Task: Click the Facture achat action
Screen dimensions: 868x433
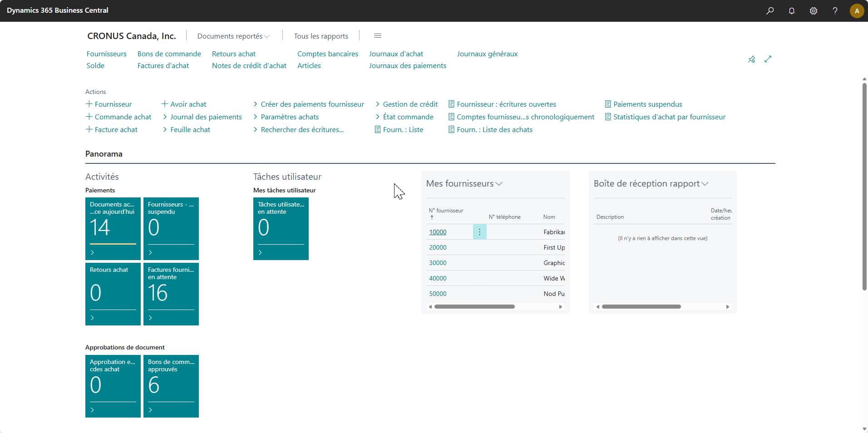Action: (116, 130)
